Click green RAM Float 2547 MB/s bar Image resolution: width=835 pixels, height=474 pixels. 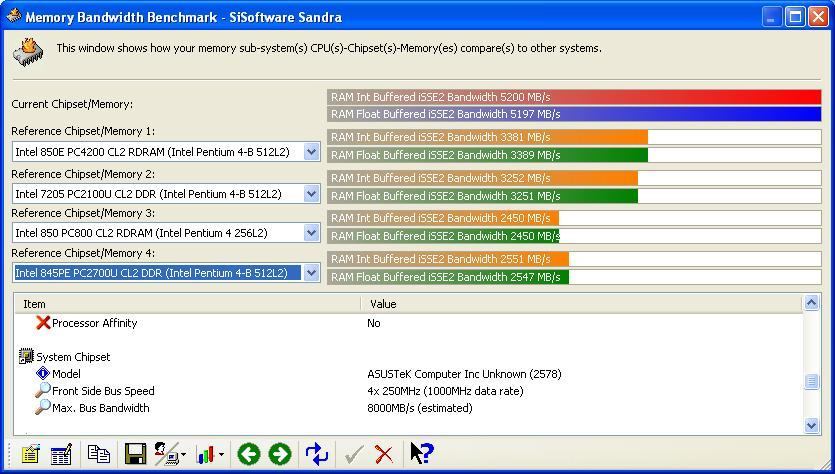point(448,277)
